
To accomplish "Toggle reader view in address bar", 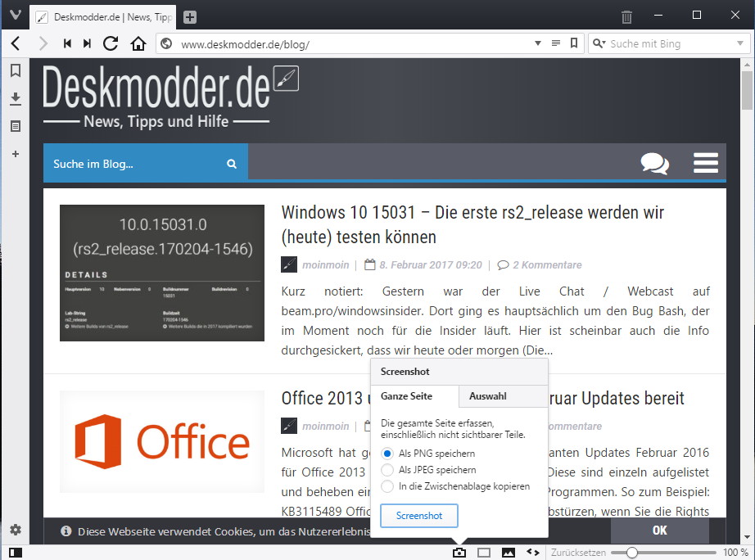I will [x=556, y=43].
